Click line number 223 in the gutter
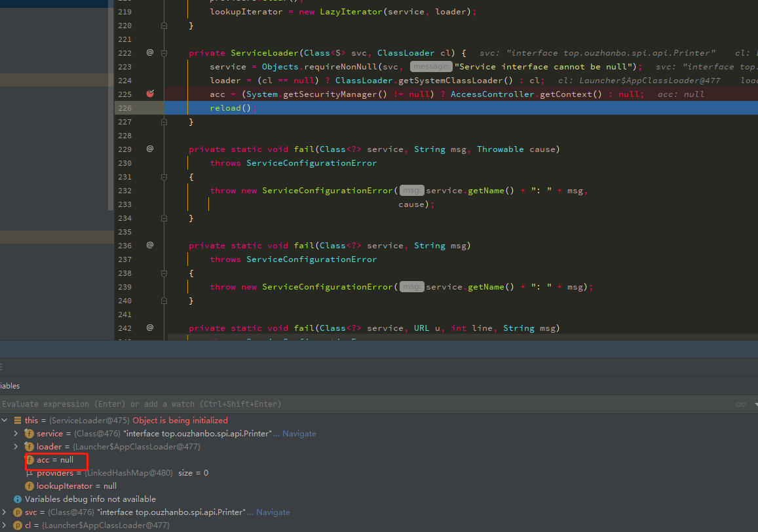This screenshot has height=532, width=758. point(124,67)
